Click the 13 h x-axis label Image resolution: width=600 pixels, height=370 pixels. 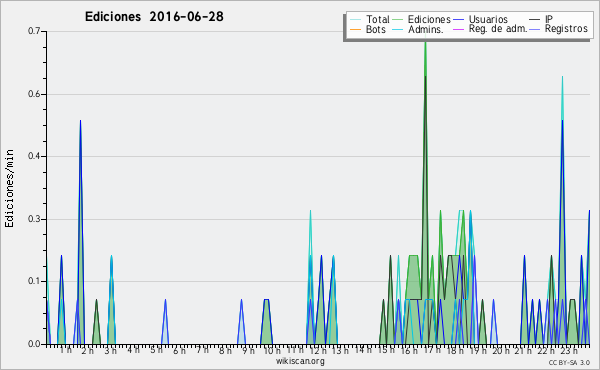coord(340,351)
